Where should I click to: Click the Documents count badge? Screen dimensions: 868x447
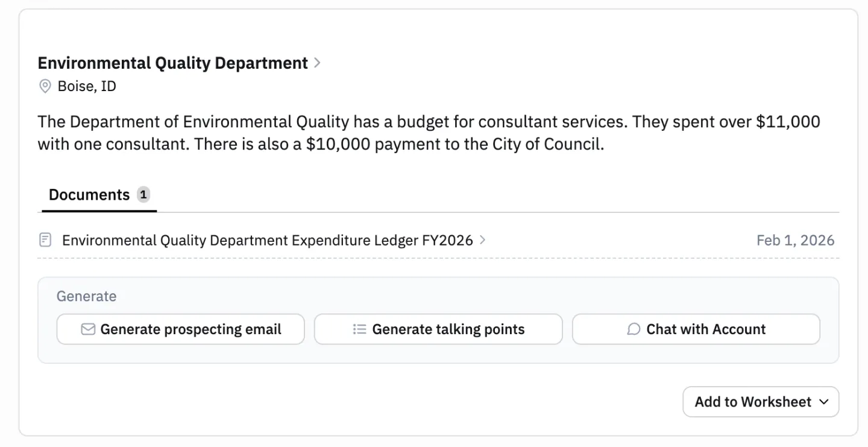point(143,194)
